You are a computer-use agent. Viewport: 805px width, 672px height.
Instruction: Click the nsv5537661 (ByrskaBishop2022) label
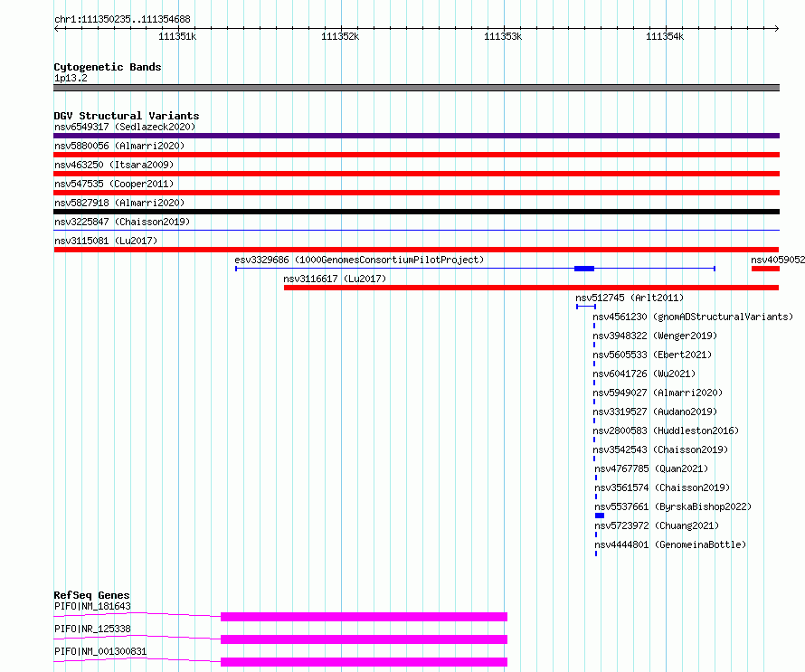[x=673, y=506]
